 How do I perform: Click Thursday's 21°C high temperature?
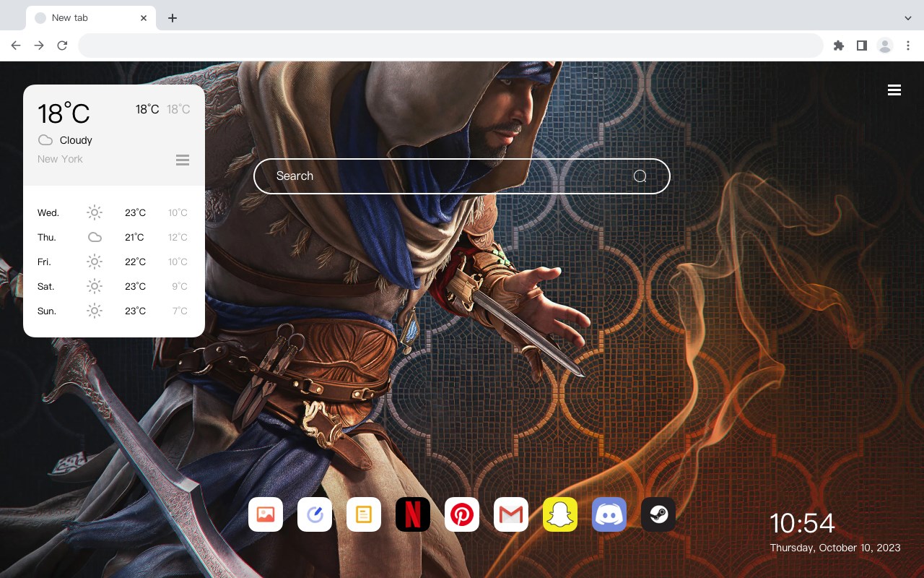[x=134, y=237]
